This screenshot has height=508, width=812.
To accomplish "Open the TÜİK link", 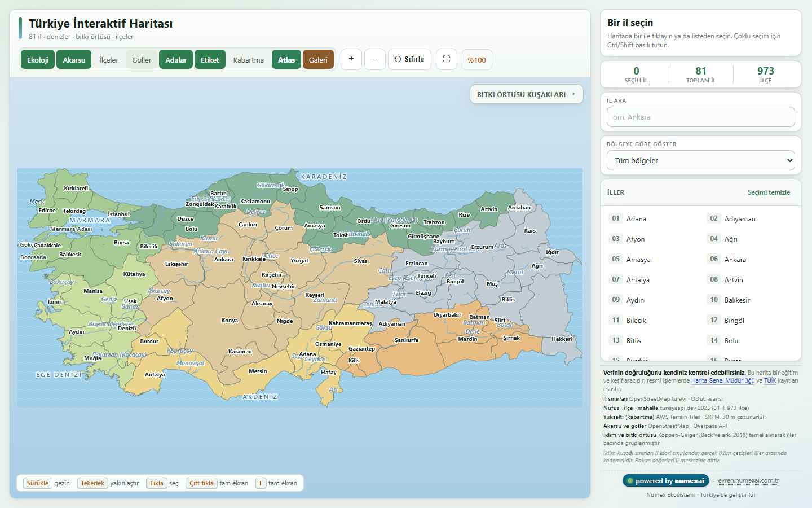I will [x=770, y=380].
